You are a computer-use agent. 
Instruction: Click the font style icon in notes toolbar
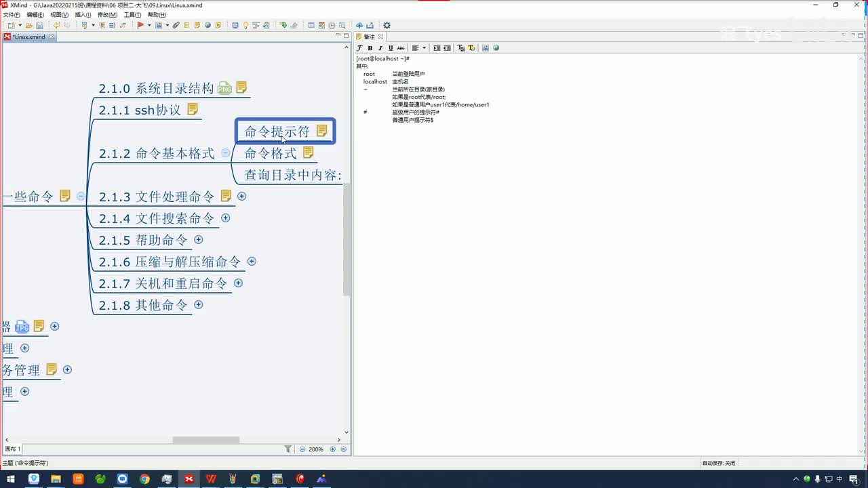tap(359, 48)
